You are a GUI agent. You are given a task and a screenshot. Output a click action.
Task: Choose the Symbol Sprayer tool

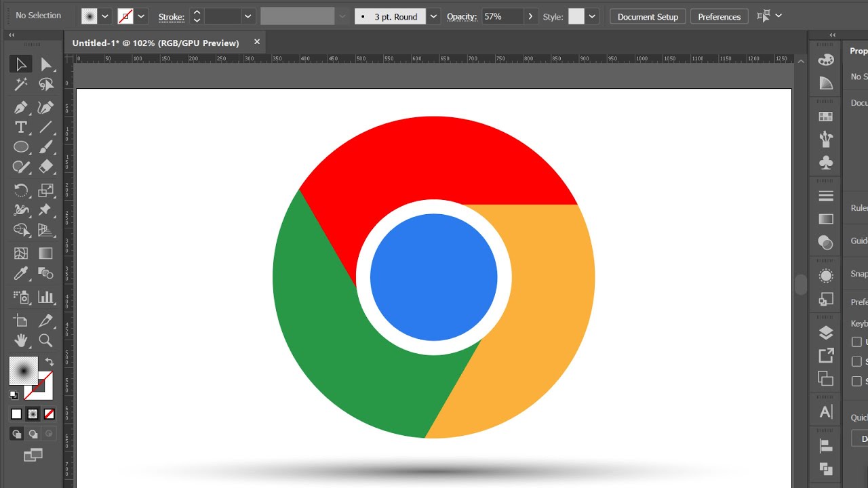coord(21,297)
